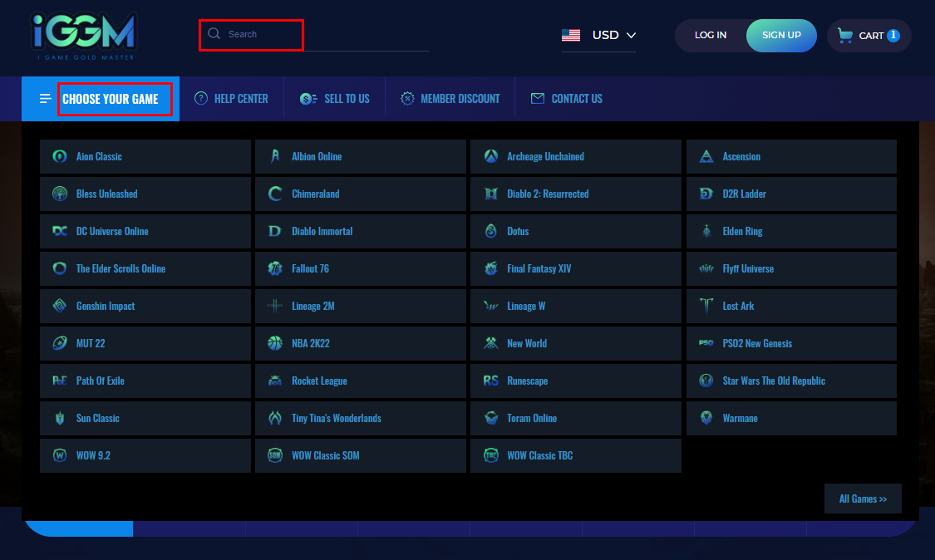This screenshot has height=560, width=935.
Task: Select The Elder Scrolls Online game
Action: click(145, 268)
